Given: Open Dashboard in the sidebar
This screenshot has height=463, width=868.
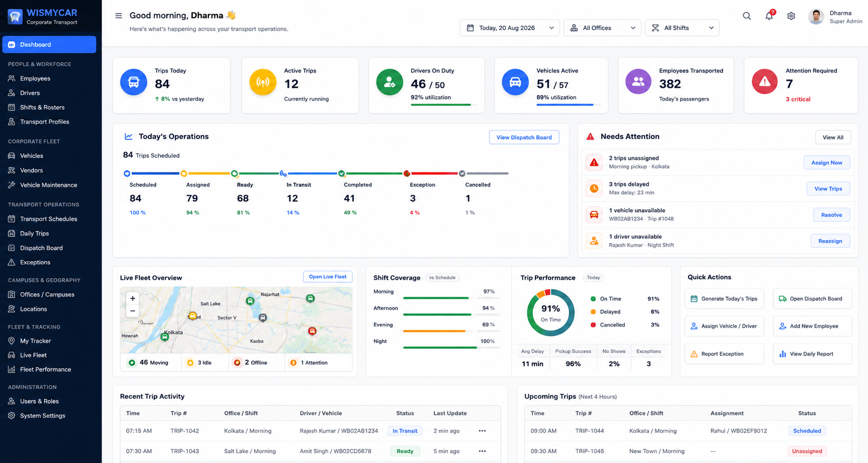Looking at the screenshot, I should [x=49, y=44].
